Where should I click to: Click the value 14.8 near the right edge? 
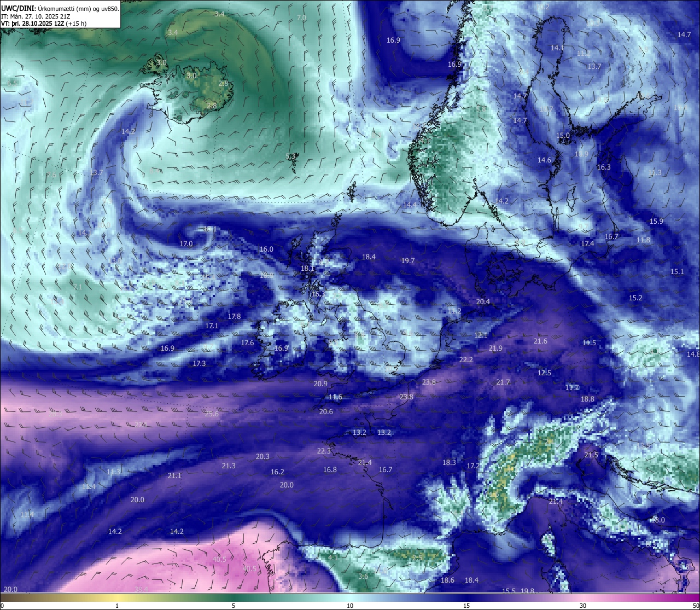(693, 354)
